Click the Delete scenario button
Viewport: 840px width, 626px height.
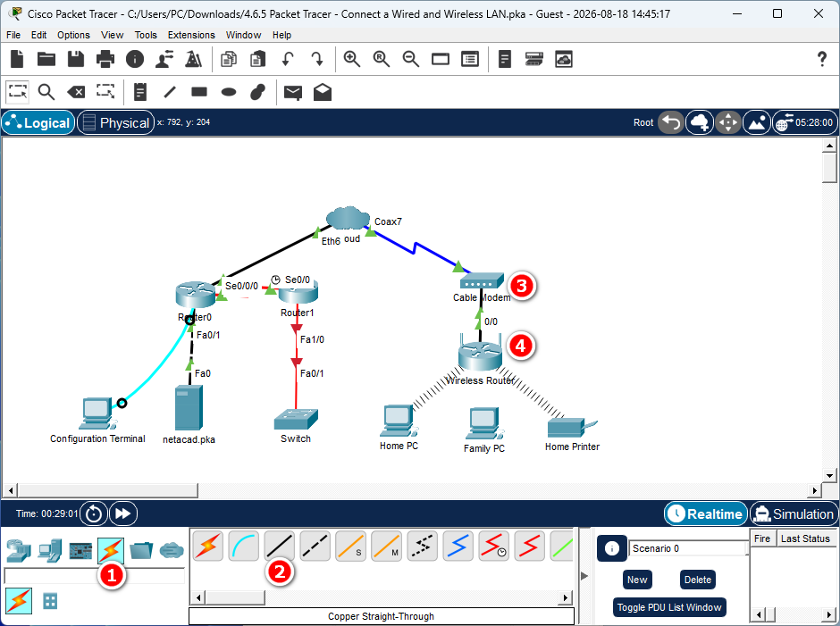698,580
